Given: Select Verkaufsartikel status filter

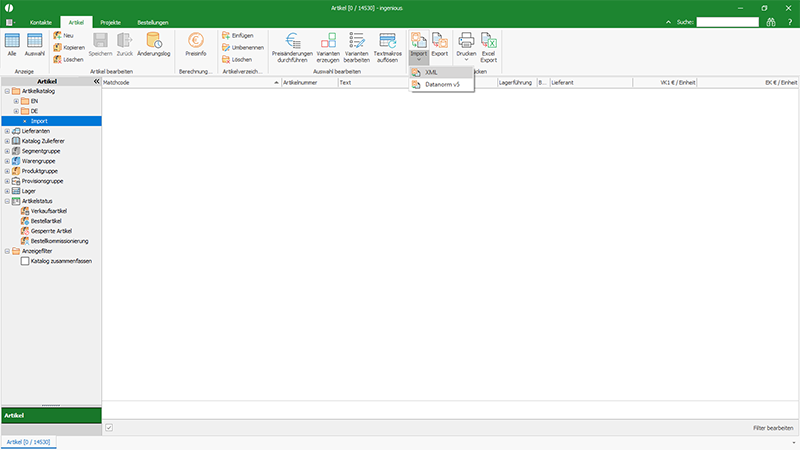Looking at the screenshot, I should click(48, 211).
